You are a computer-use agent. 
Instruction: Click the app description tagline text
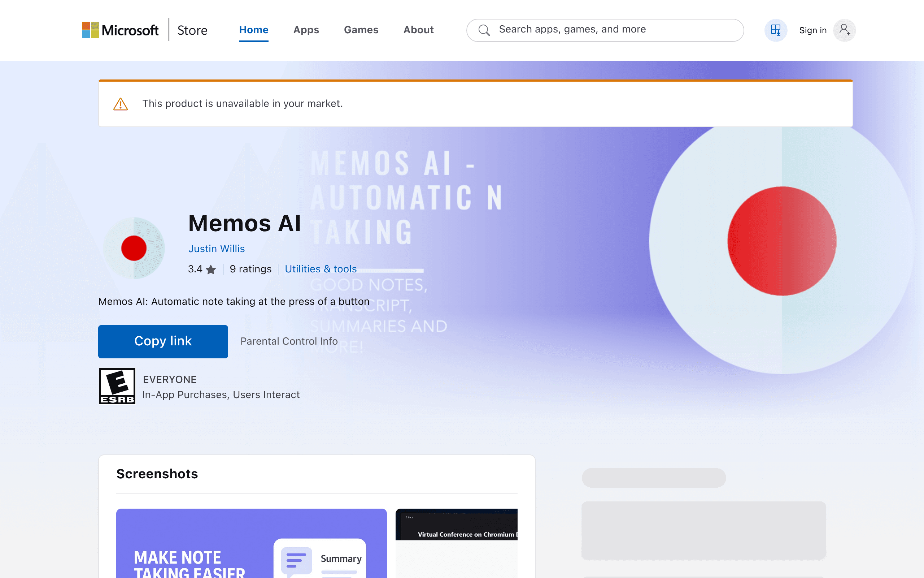pos(234,302)
